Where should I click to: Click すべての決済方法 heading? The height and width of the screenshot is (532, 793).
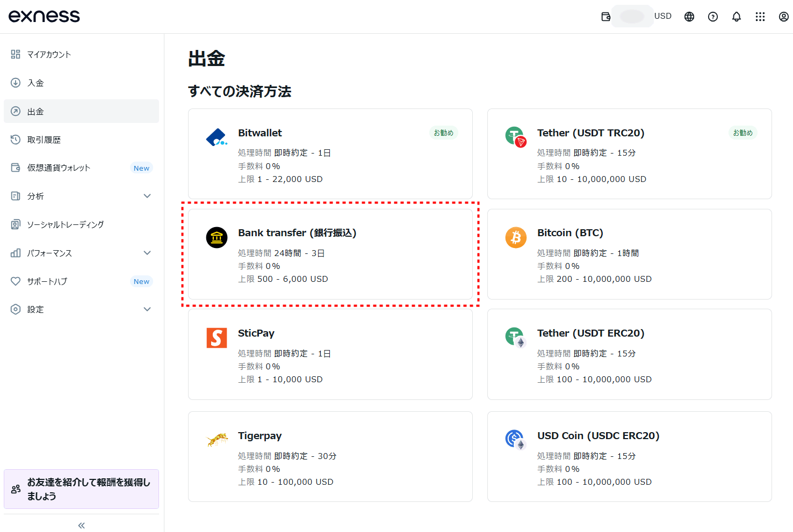point(240,91)
